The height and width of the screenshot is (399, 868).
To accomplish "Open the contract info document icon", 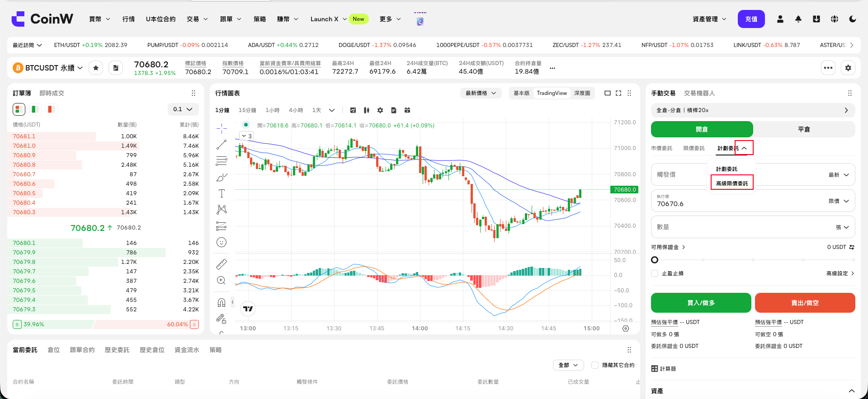I will [x=116, y=68].
